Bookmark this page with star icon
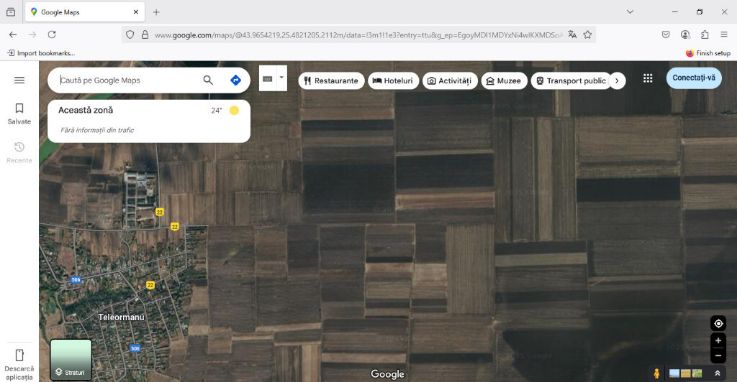The width and height of the screenshot is (737, 382). coord(588,35)
